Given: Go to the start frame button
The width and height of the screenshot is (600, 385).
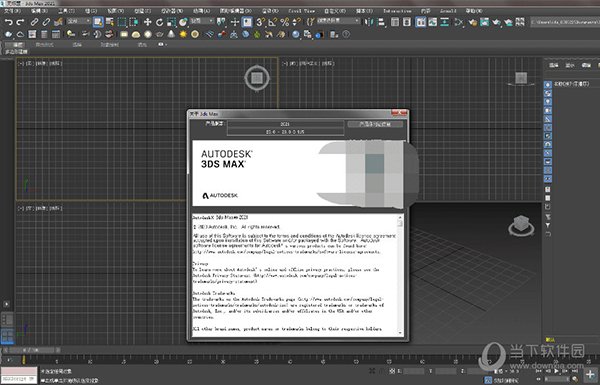Looking at the screenshot, I should click(x=539, y=371).
